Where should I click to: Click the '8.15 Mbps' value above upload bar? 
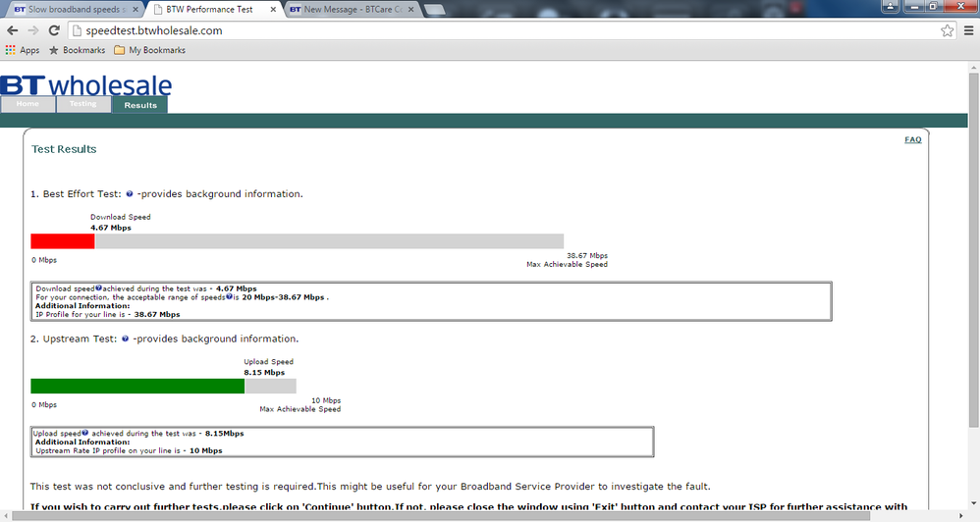pos(264,373)
